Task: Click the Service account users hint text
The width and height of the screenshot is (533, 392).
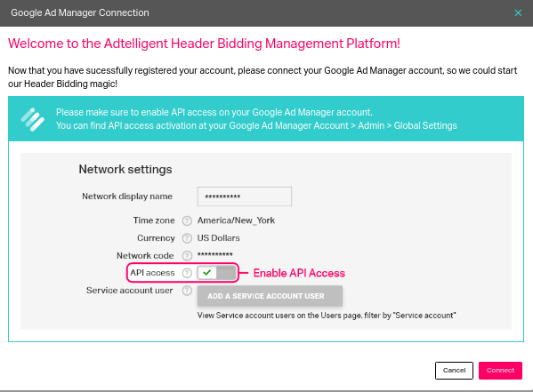Action: click(x=327, y=316)
